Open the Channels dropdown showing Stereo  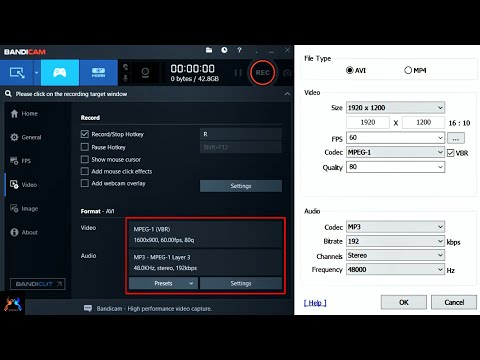pyautogui.click(x=395, y=255)
